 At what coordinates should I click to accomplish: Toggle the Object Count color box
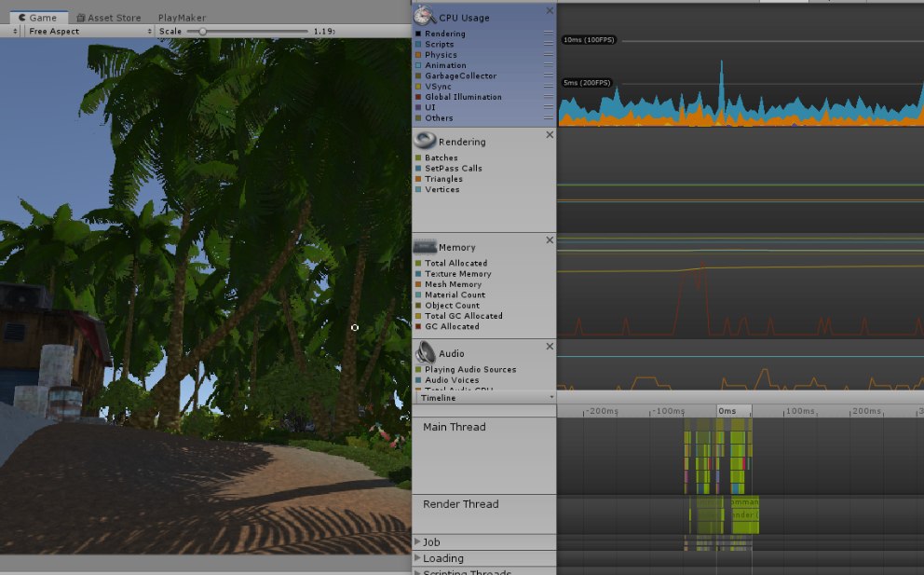[x=418, y=306]
